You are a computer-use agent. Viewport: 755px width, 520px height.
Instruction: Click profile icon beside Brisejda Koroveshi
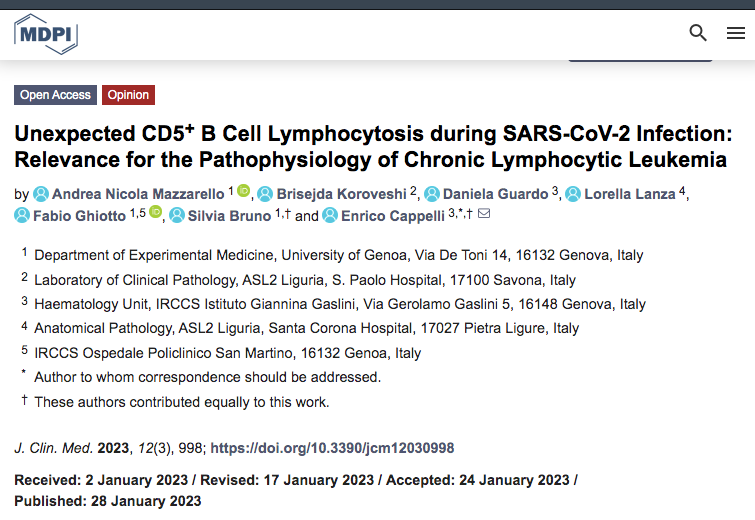point(265,193)
